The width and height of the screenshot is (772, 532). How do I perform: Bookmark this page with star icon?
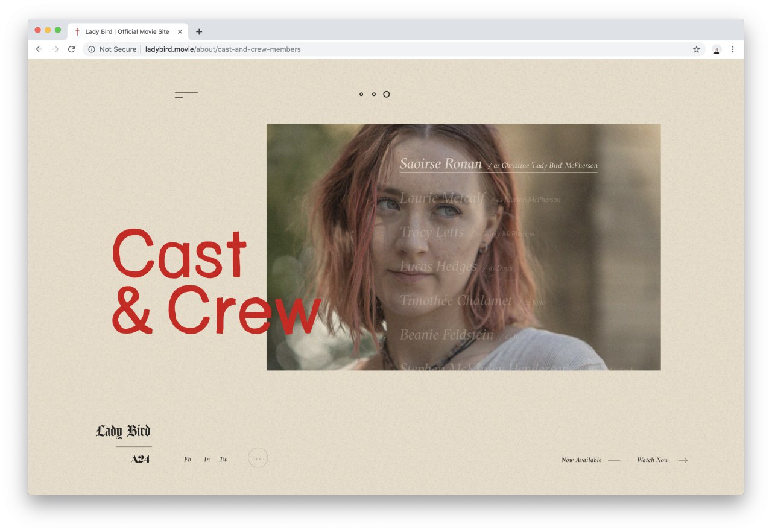697,49
